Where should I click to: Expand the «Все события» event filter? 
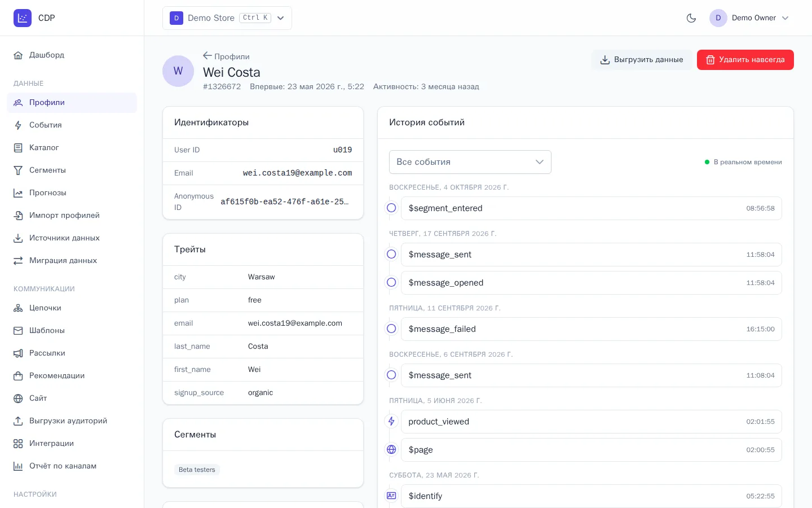tap(470, 162)
